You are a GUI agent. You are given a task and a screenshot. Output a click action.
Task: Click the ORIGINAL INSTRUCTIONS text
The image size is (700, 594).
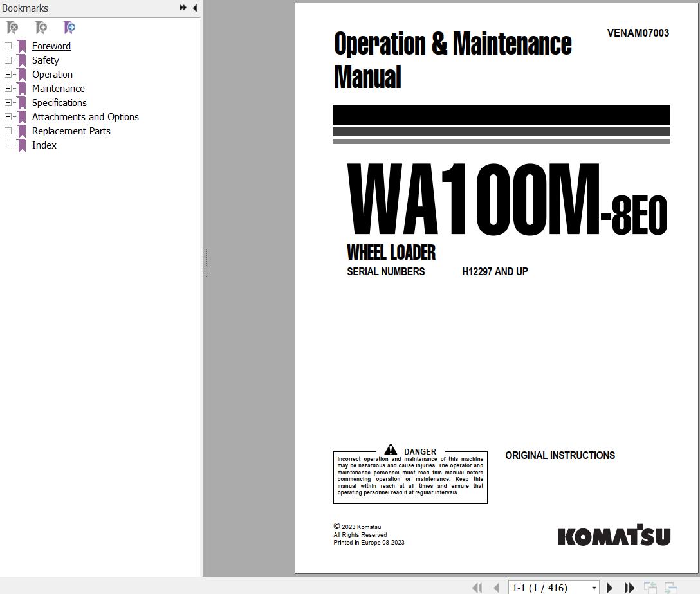coord(560,455)
